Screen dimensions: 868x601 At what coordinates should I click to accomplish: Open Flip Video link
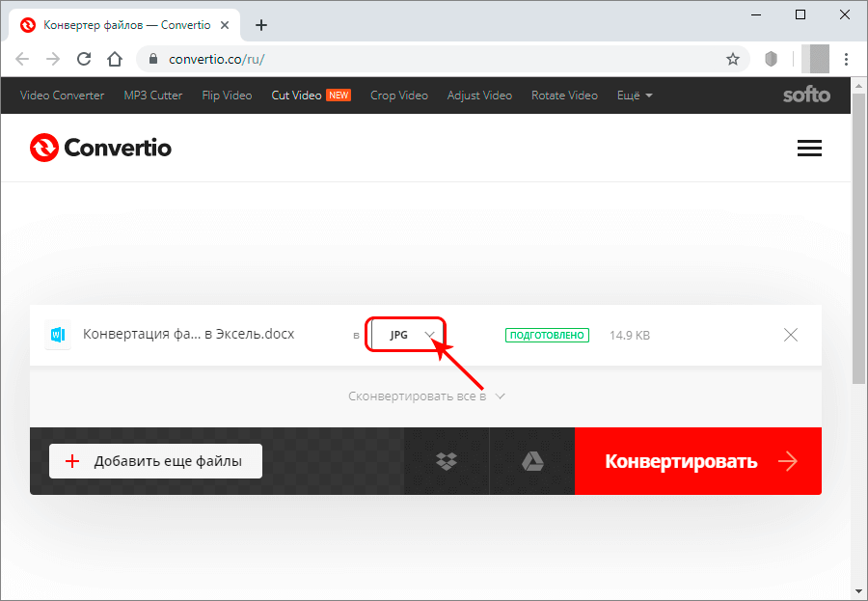(227, 96)
